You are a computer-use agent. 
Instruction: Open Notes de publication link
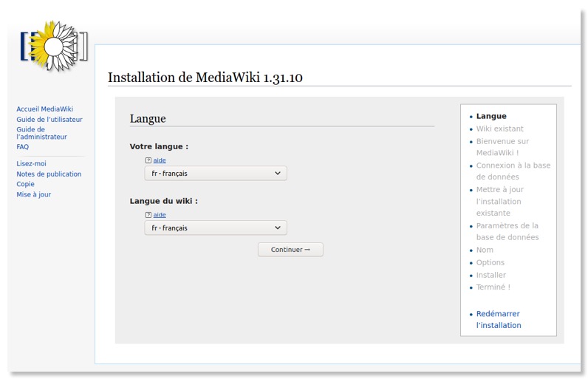[49, 174]
